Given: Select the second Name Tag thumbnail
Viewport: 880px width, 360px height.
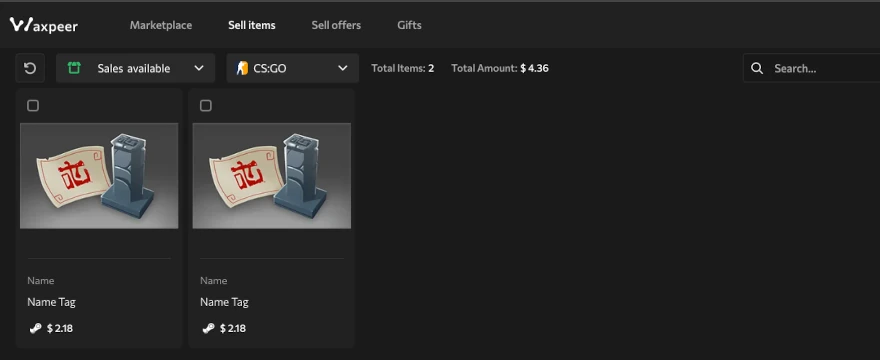Looking at the screenshot, I should click(x=272, y=176).
